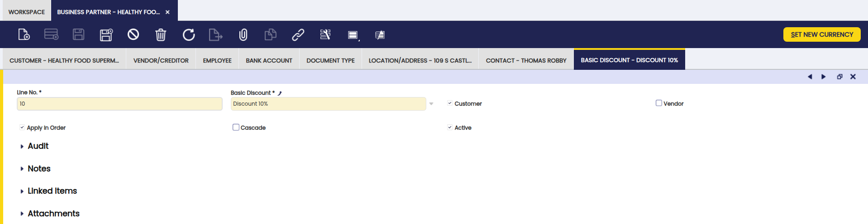Click the New Record document icon
This screenshot has height=224, width=868.
(24, 34)
